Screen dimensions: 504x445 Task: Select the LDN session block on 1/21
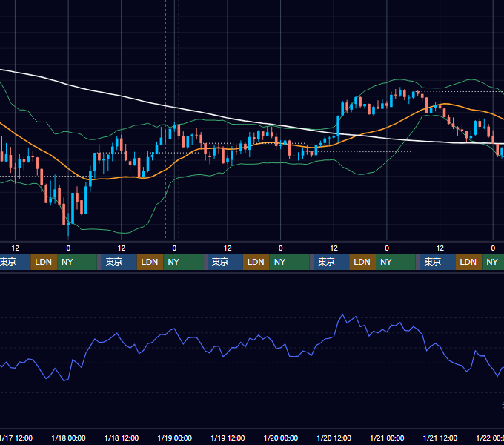pyautogui.click(x=468, y=262)
